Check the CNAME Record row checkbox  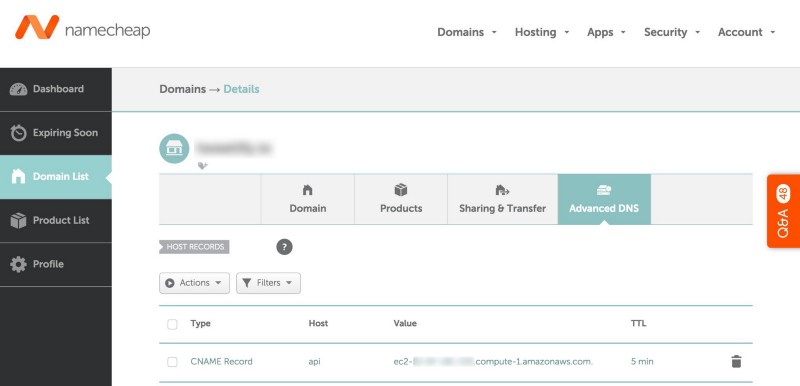(x=172, y=362)
